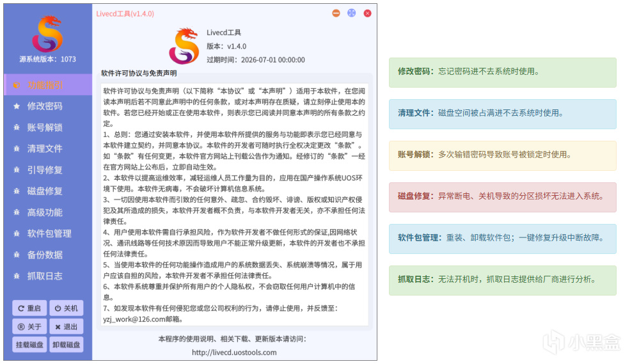
Task: Click the dragon logo in the sidebar
Action: (x=48, y=34)
